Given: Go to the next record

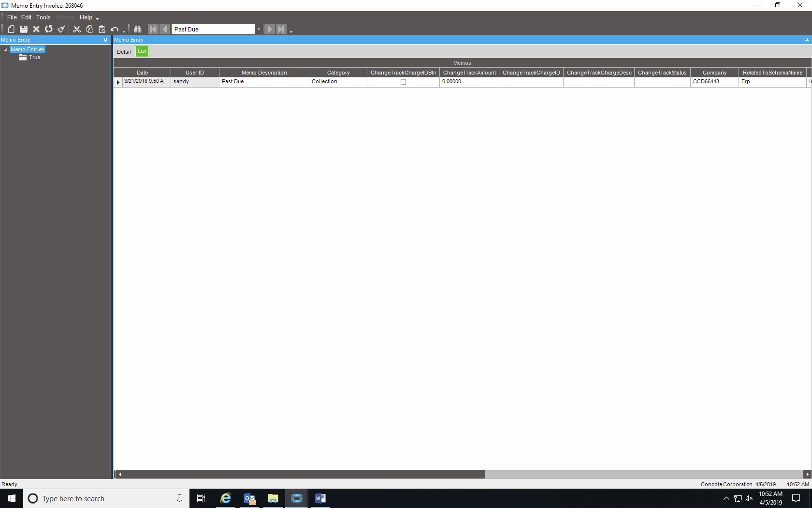Looking at the screenshot, I should (x=270, y=29).
